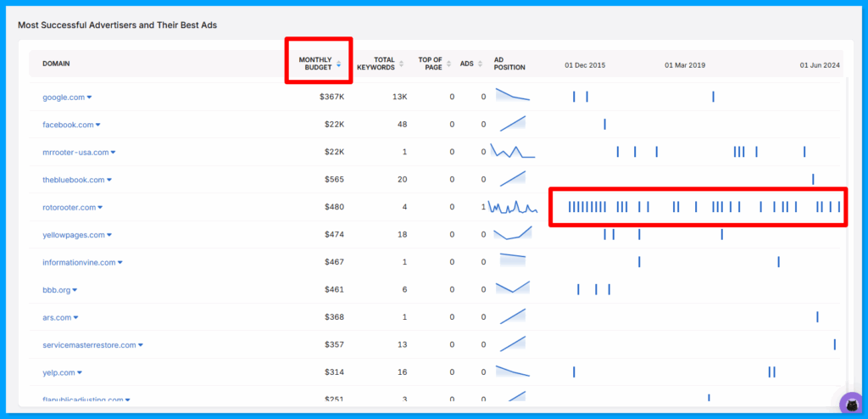Viewport: 868px width, 419px height.
Task: Select latest mrrooter-usa.com timeline ad marker
Action: [x=804, y=152]
